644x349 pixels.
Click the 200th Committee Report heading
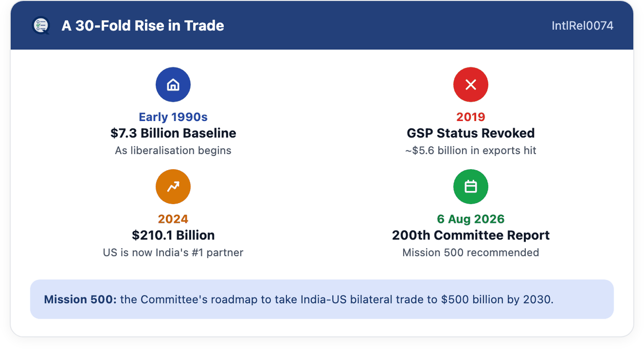pos(471,235)
